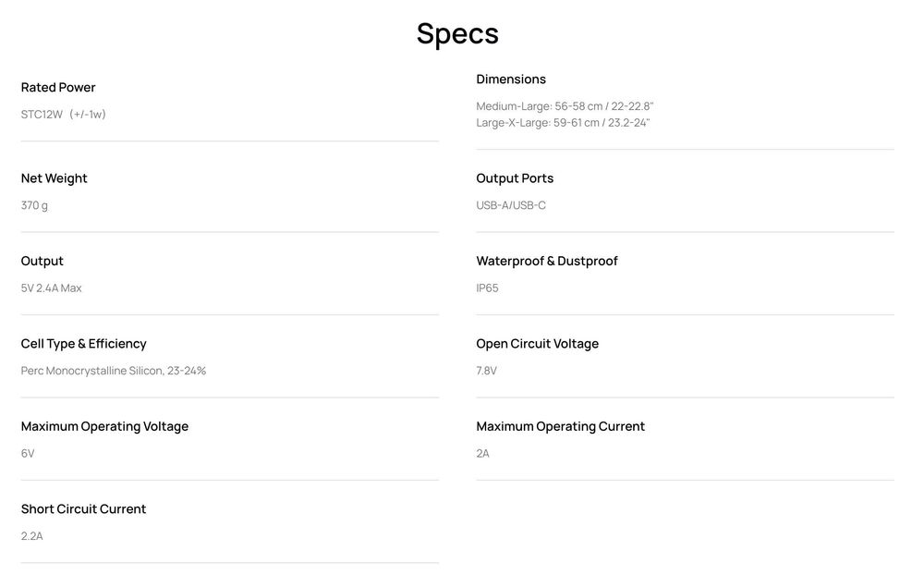Click the 2.2A current value

tap(32, 536)
